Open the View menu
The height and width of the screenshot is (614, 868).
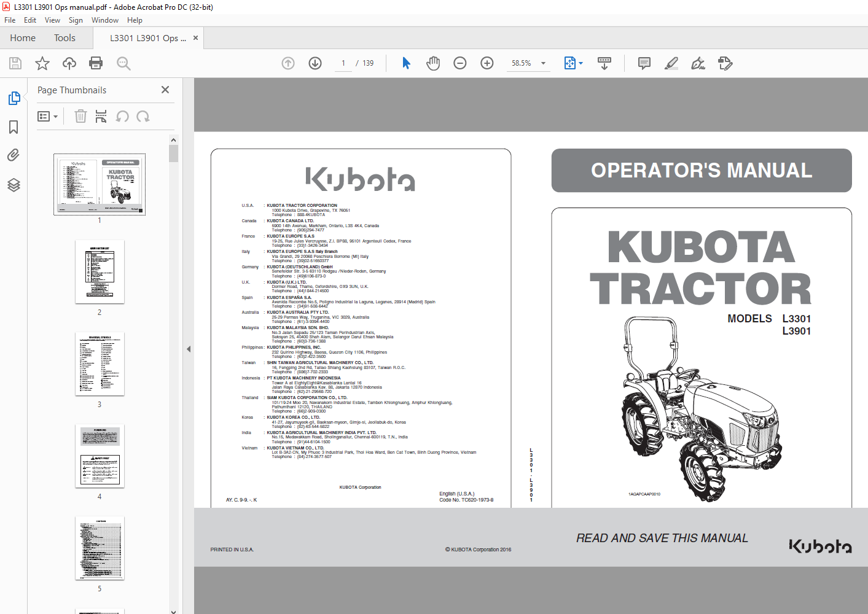pyautogui.click(x=52, y=20)
